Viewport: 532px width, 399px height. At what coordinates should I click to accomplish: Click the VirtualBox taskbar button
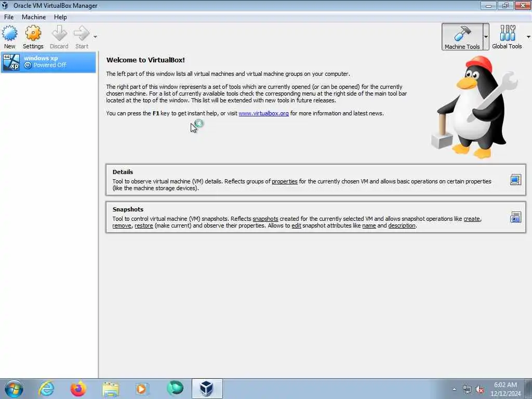[207, 389]
